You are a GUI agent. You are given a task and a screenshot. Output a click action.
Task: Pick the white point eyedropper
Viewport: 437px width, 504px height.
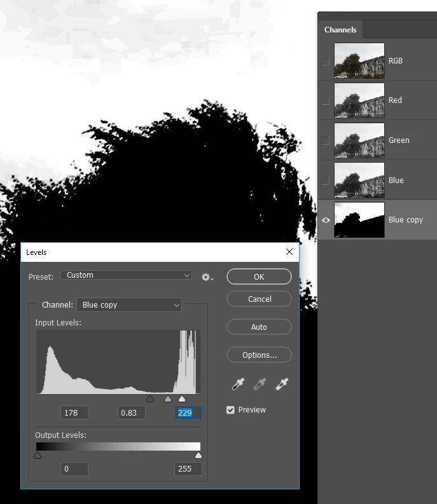[x=282, y=384]
